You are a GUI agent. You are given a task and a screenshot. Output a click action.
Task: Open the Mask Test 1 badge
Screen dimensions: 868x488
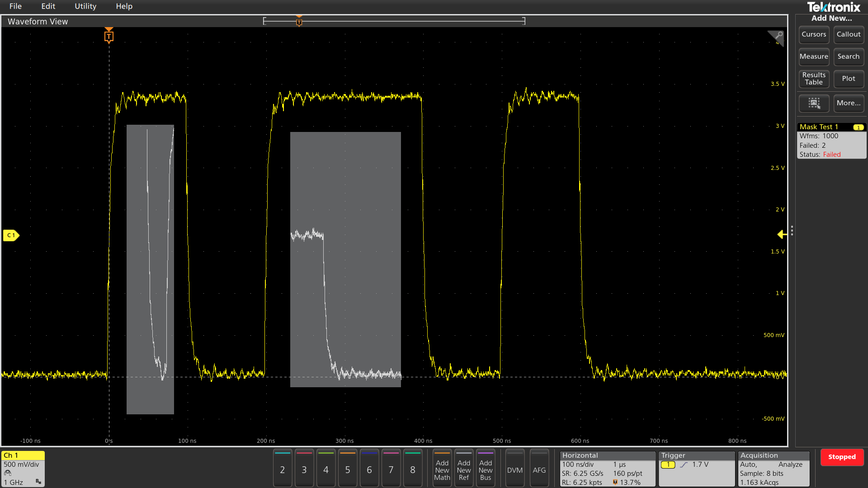pos(831,141)
